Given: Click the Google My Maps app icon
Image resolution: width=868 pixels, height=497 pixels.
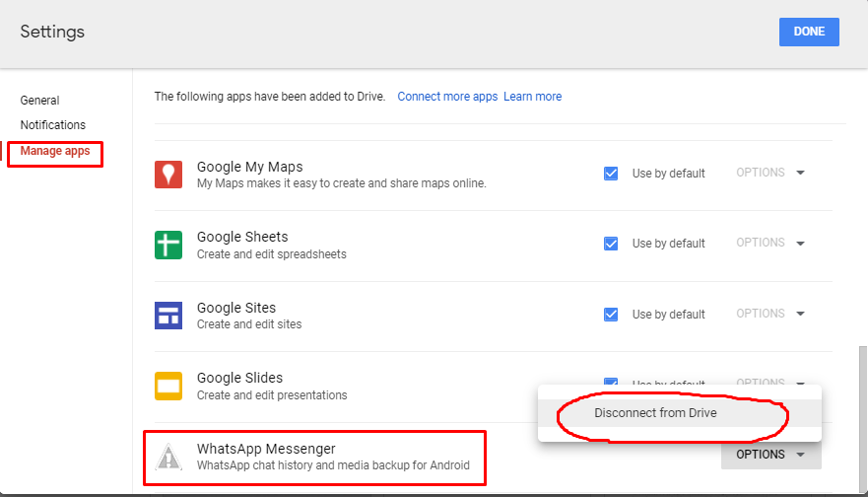Looking at the screenshot, I should tap(168, 175).
